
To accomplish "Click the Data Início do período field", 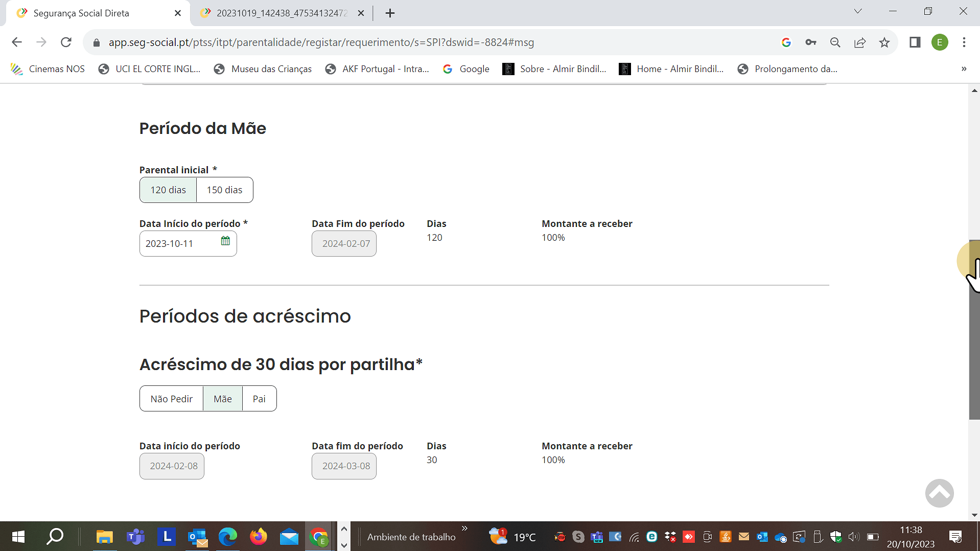I will 179,244.
